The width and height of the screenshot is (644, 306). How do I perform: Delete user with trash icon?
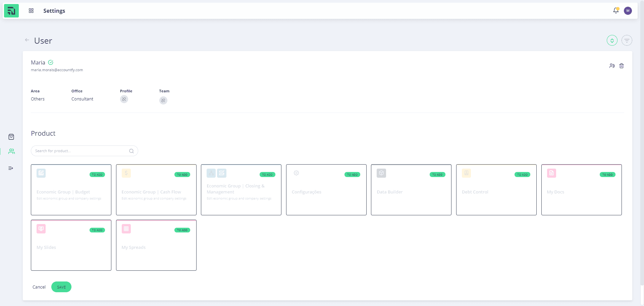(x=622, y=66)
